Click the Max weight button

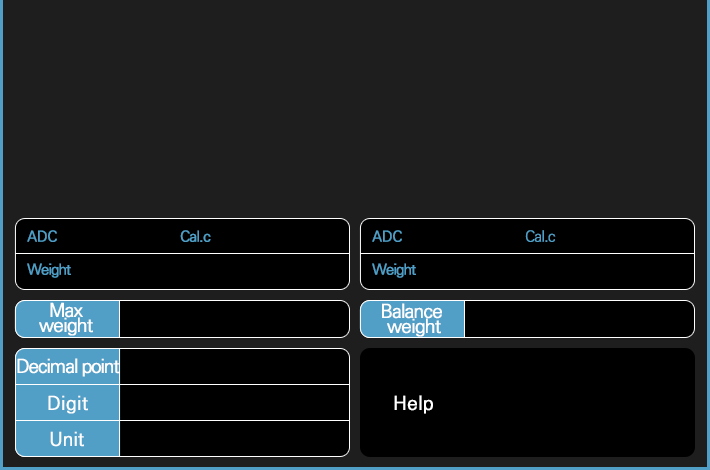(x=67, y=319)
